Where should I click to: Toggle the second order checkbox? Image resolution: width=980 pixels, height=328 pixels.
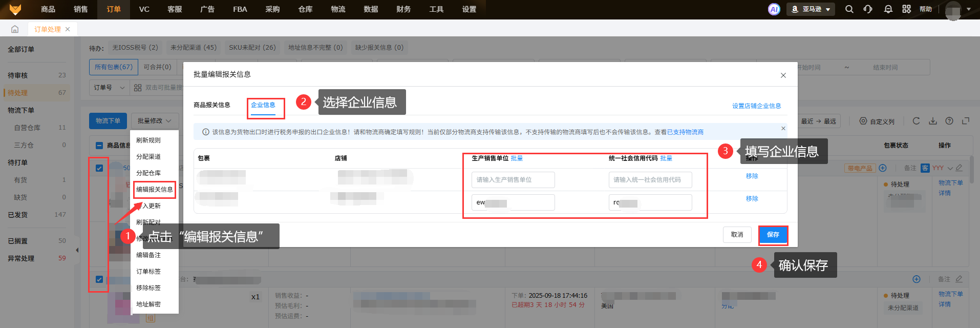(99, 279)
